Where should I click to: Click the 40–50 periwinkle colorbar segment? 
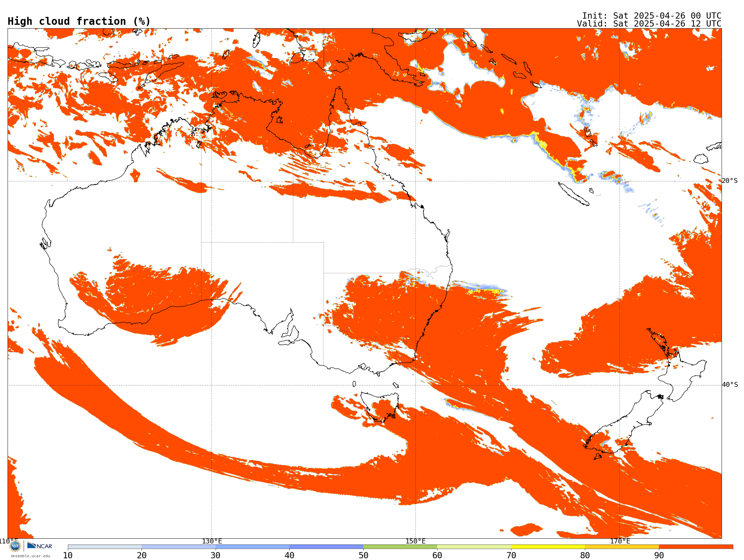tap(326, 547)
